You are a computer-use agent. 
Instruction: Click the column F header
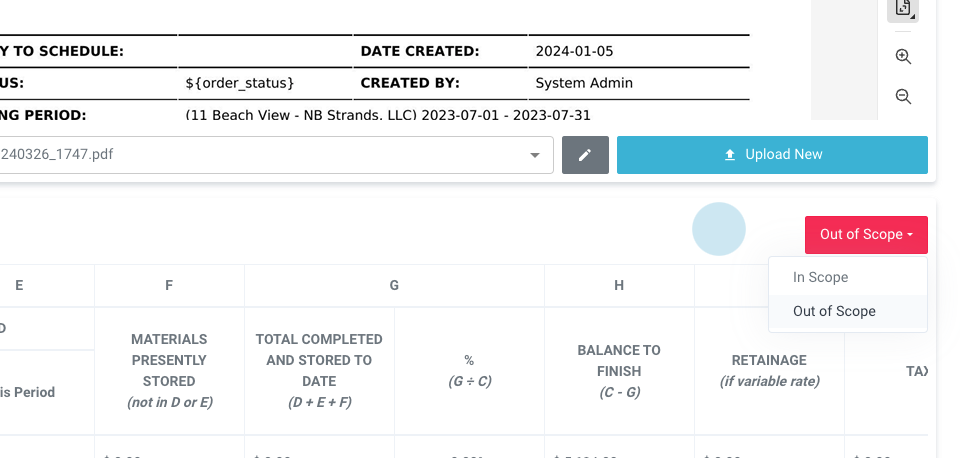[x=169, y=286]
